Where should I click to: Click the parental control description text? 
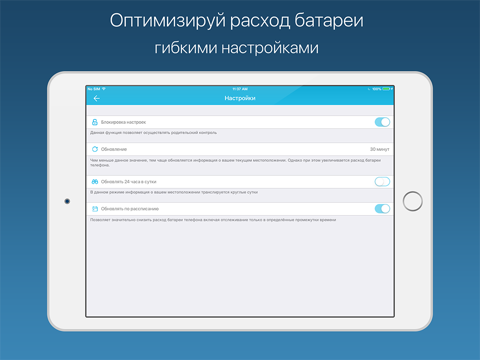coord(153,133)
